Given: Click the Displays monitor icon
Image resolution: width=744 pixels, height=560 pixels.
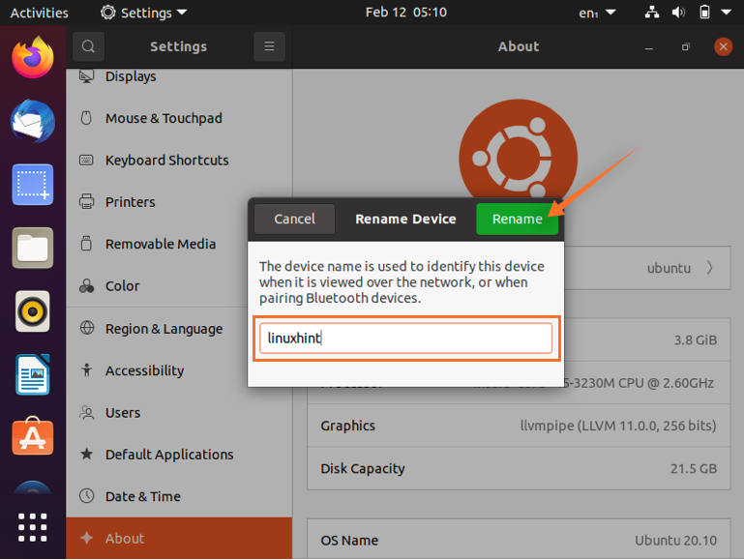Looking at the screenshot, I should (86, 75).
